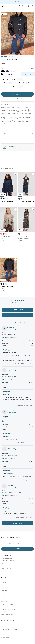
Task: Expand the Details + Care section
Action: pos(17,128)
